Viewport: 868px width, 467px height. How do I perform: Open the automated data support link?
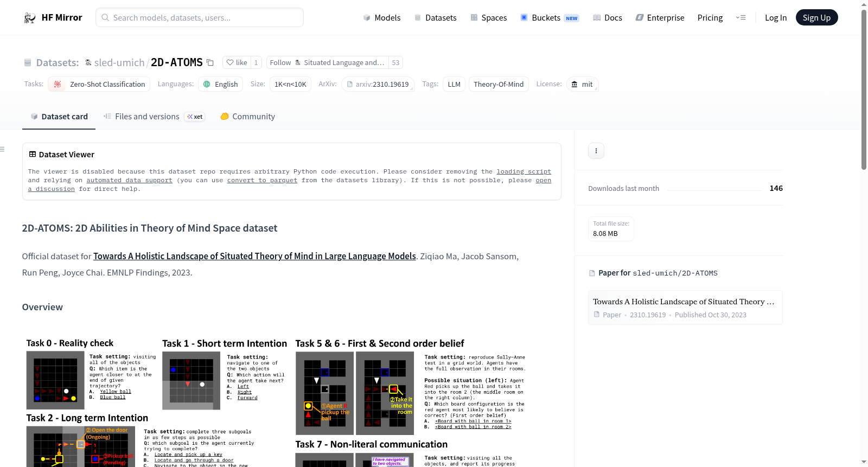(x=129, y=180)
